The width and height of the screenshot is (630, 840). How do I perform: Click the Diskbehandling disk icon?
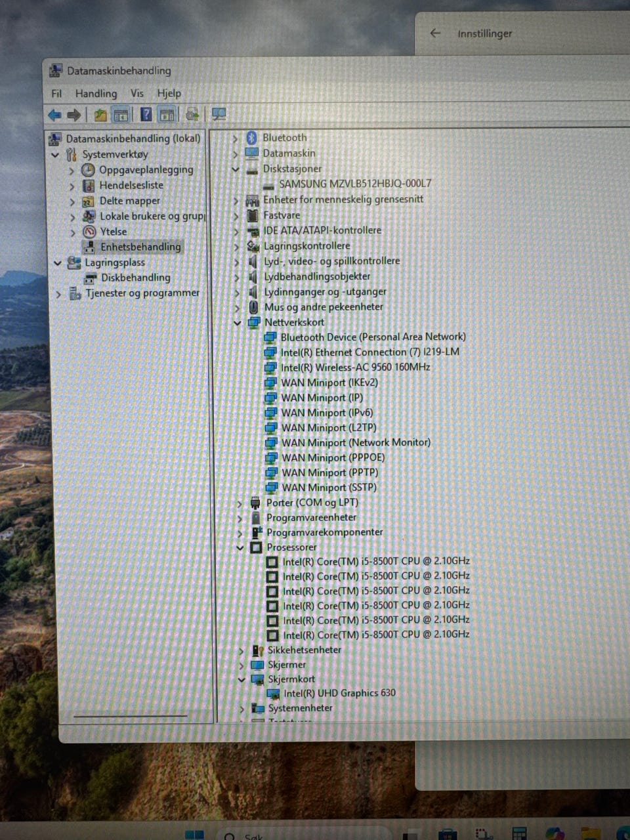point(91,278)
